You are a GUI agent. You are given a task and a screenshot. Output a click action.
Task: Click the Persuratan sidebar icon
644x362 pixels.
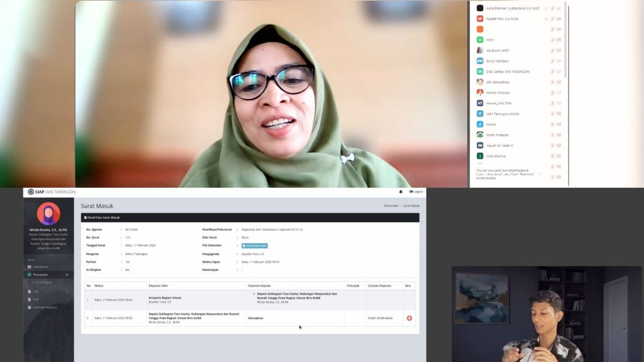tap(30, 275)
